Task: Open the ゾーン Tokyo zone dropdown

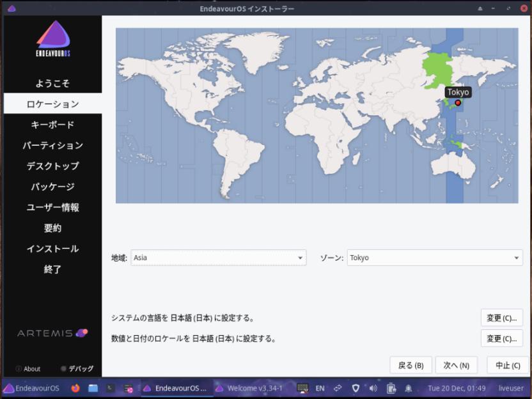Action: [x=435, y=258]
